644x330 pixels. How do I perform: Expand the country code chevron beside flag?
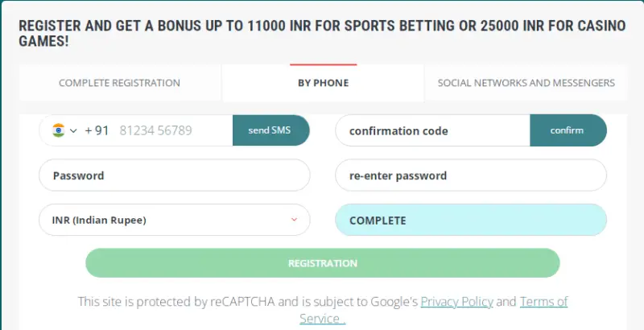(x=73, y=130)
